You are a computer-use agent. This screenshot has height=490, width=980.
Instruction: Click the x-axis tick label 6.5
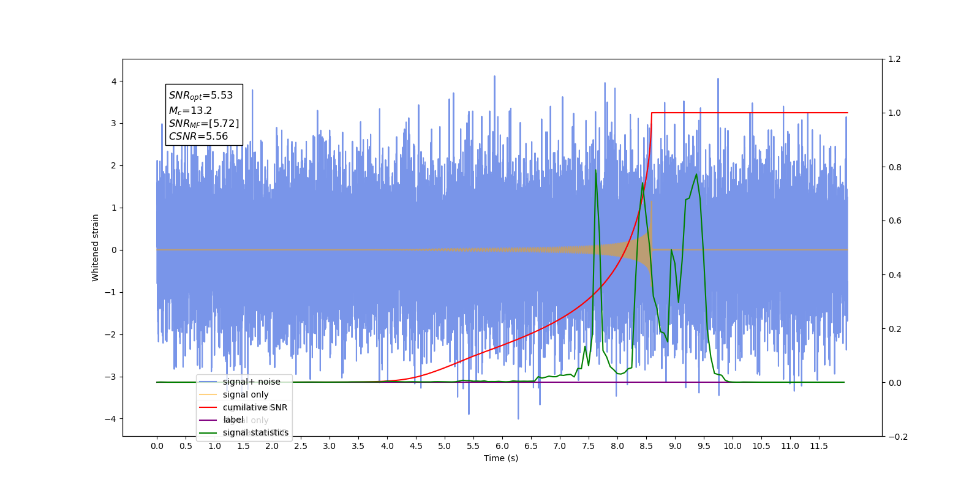point(531,446)
